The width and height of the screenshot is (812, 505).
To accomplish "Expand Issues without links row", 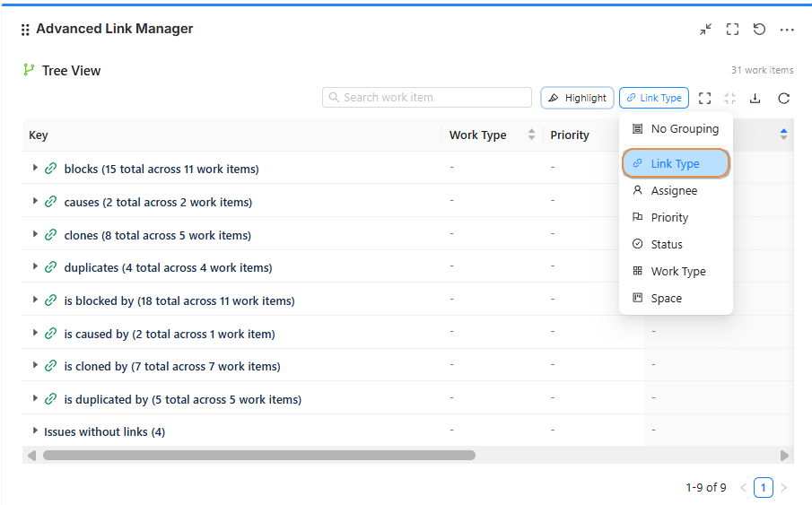I will pyautogui.click(x=35, y=431).
